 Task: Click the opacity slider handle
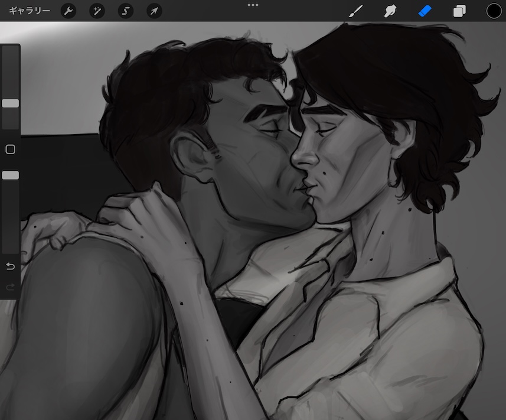(10, 175)
